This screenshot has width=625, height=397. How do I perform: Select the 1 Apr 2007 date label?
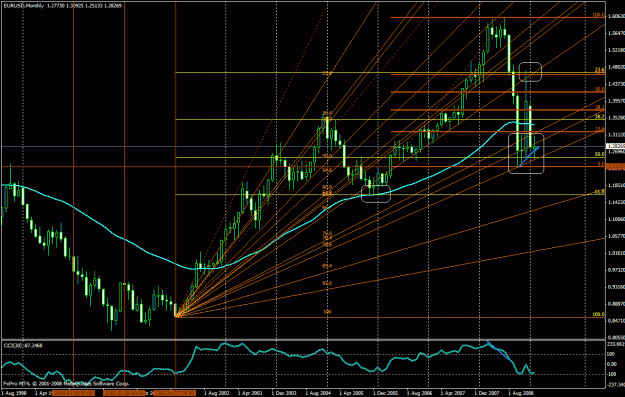tap(454, 393)
